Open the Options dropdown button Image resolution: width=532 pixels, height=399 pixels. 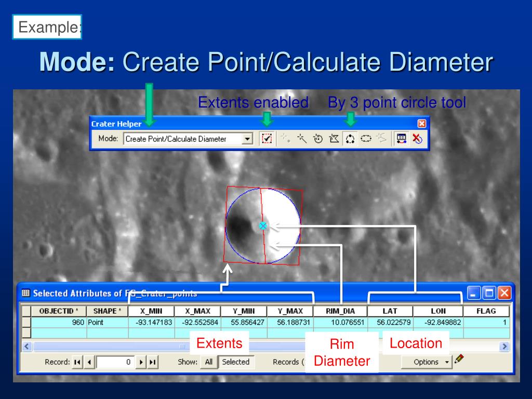pos(427,362)
